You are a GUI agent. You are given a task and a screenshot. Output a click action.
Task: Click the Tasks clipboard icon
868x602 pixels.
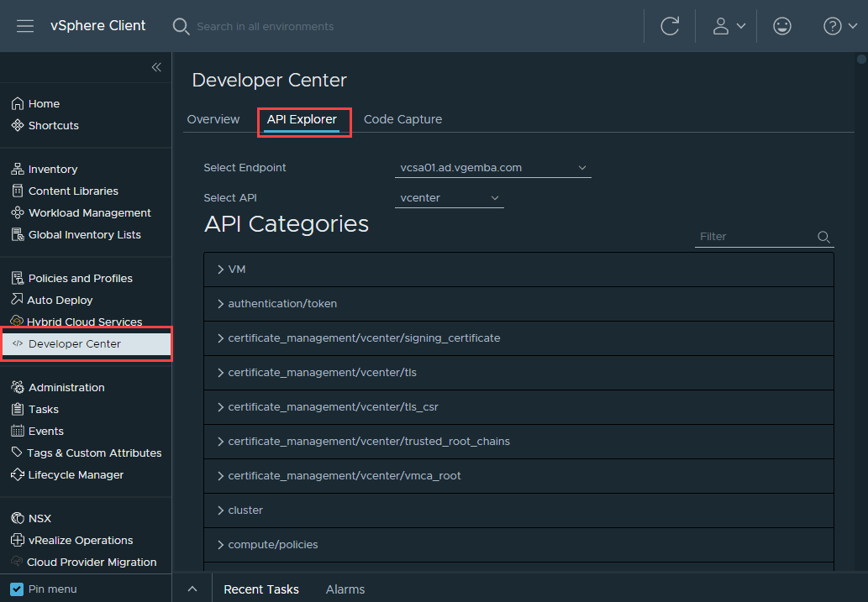(x=18, y=410)
